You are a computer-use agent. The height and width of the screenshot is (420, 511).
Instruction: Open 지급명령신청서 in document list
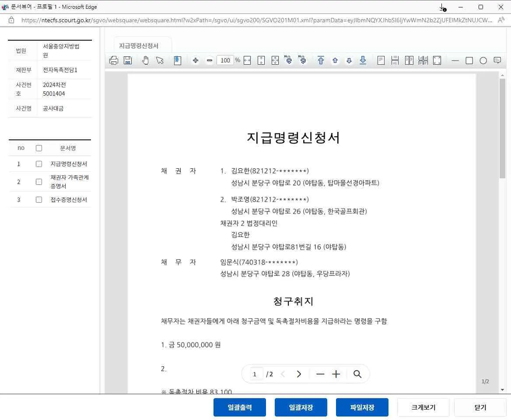click(69, 164)
